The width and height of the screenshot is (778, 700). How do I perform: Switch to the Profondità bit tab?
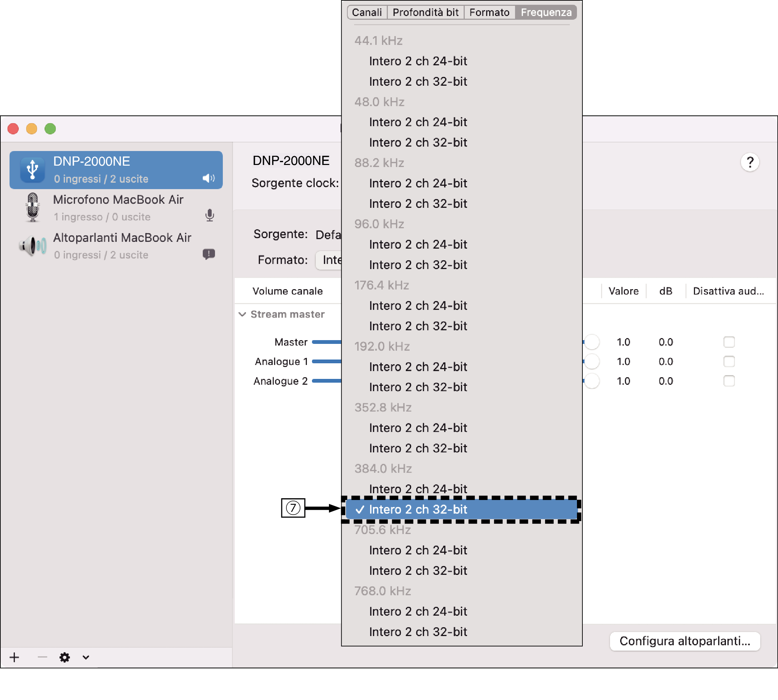click(425, 12)
